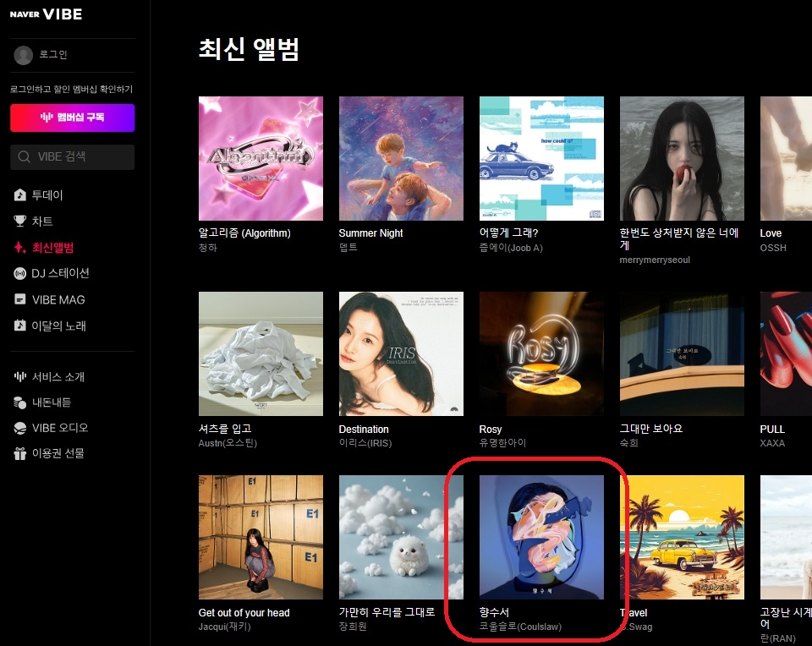Click the search magnifier icon

coord(24,156)
